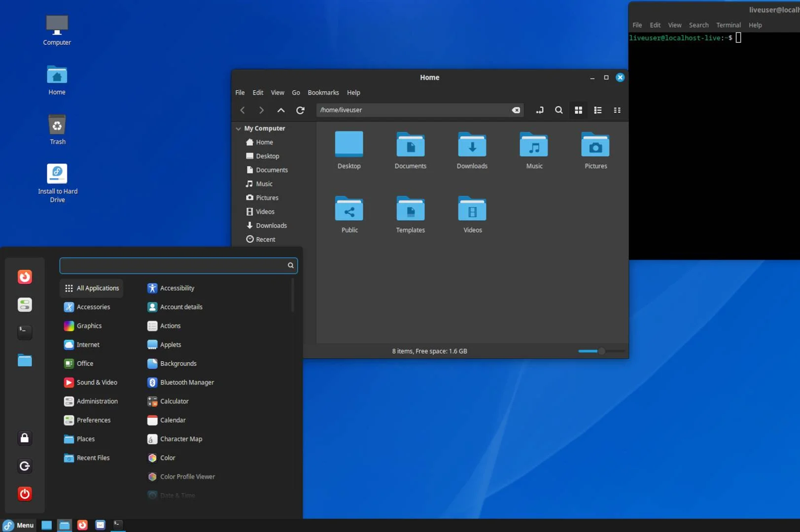This screenshot has width=800, height=532.
Task: Switch the file manager to compact view
Action: click(x=617, y=110)
